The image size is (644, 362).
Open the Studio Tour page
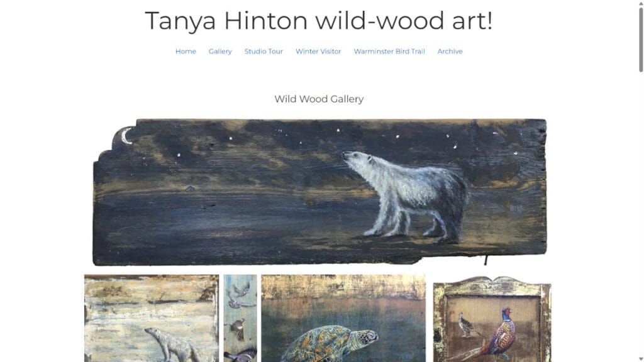(264, 52)
